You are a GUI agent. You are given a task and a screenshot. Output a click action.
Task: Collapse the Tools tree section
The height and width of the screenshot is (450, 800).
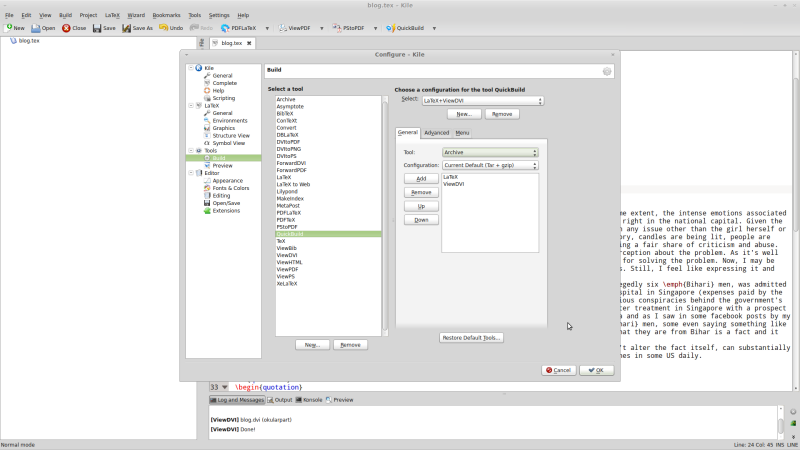[191, 151]
